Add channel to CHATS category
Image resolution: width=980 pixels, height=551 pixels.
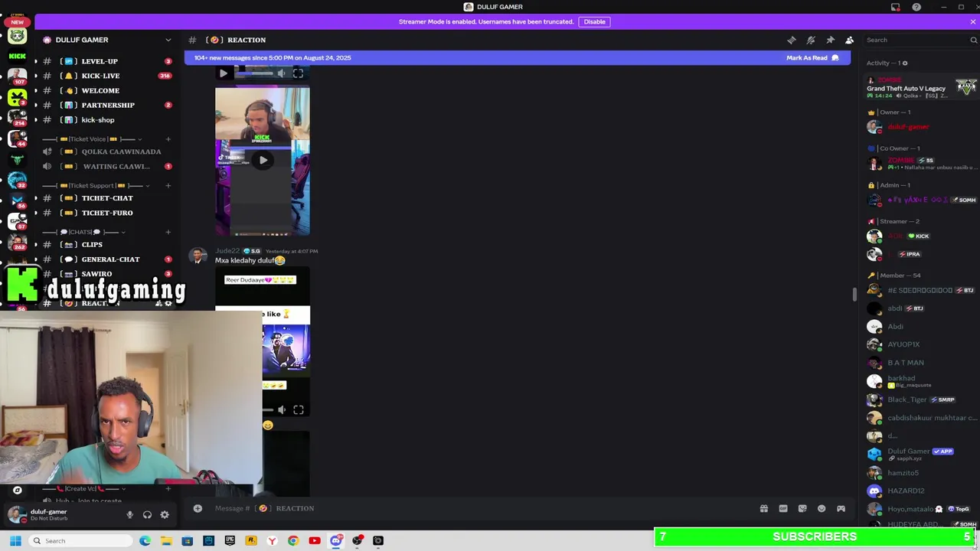[168, 232]
